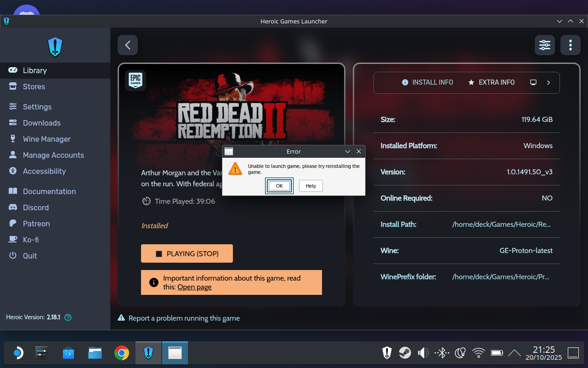This screenshot has height=368, width=588.
Task: Open the file manager in taskbar
Action: [x=95, y=353]
